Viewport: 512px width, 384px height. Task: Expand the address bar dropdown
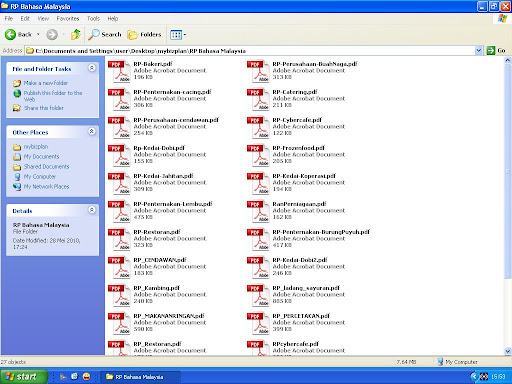pyautogui.click(x=479, y=51)
